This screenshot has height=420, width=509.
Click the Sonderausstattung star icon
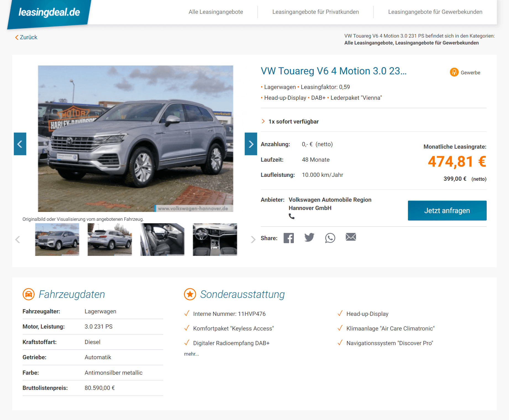point(190,294)
